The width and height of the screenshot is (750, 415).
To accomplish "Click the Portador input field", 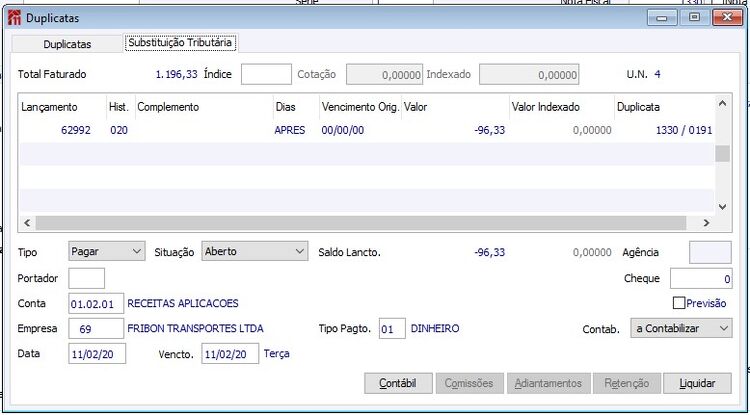I will click(x=87, y=279).
